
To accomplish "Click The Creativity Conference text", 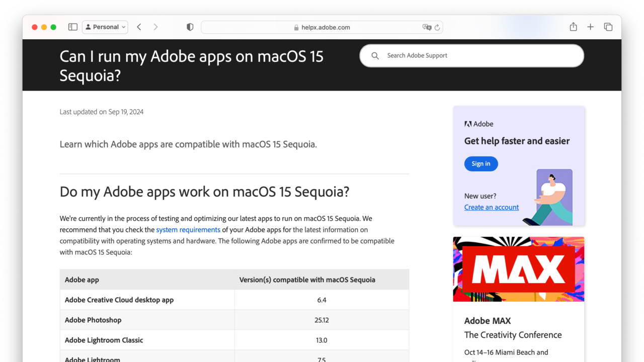I will [513, 335].
